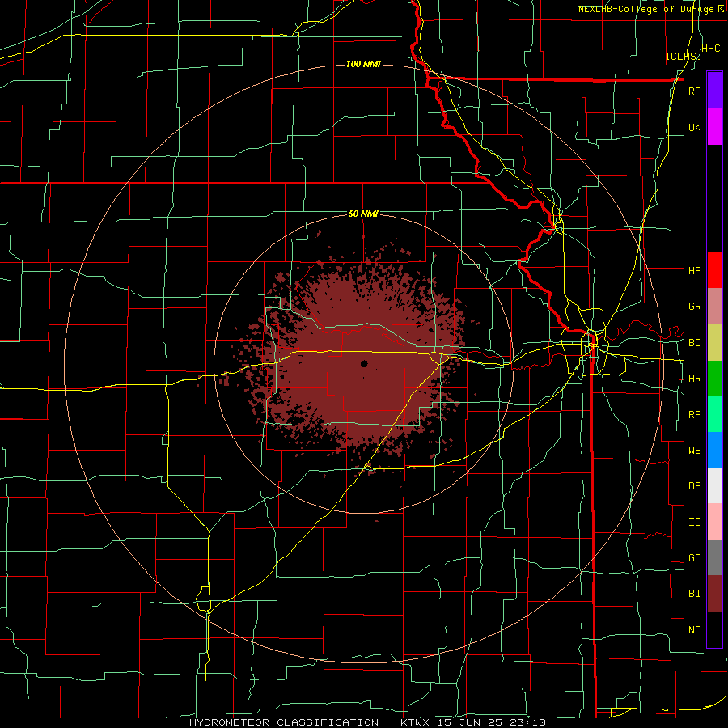Image resolution: width=728 pixels, height=728 pixels.
Task: Click the 'DS' legend label
Action: pos(694,486)
